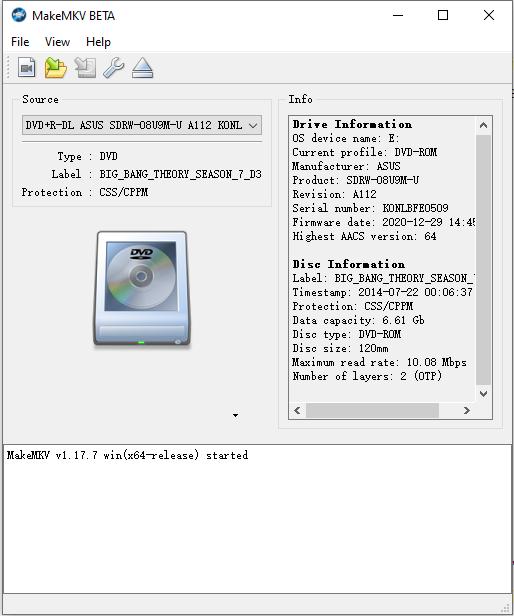This screenshot has width=514, height=616.
Task: Click the Info panel scroll right arrow
Action: pyautogui.click(x=466, y=411)
